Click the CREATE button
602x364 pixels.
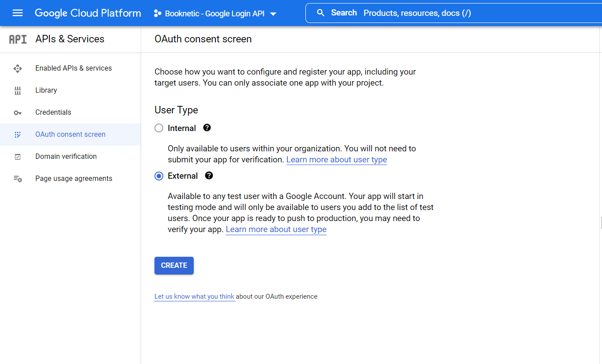pyautogui.click(x=173, y=265)
